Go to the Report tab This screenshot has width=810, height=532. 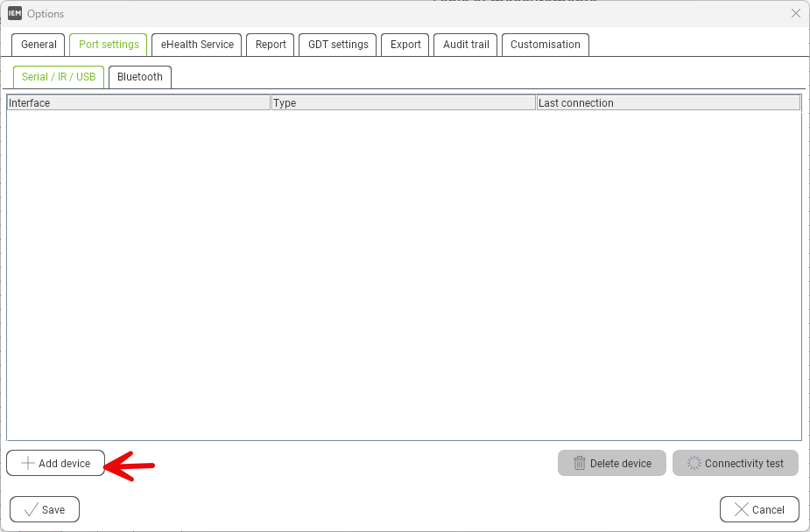coord(271,45)
